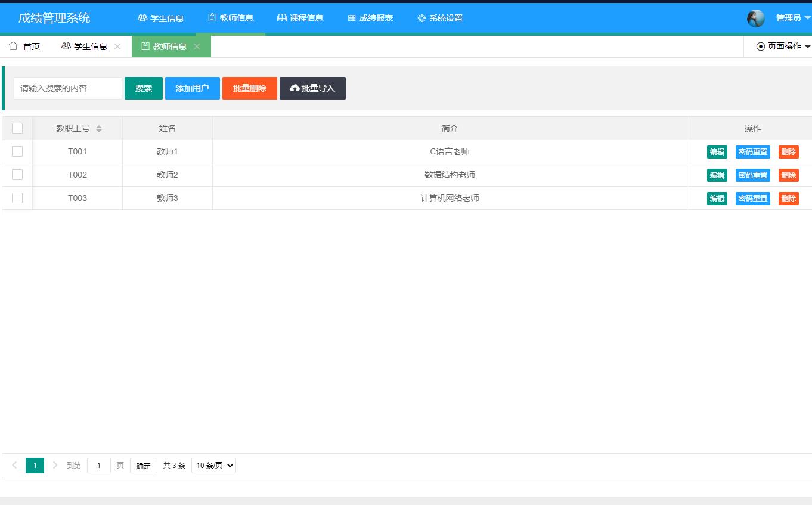Image resolution: width=812 pixels, height=505 pixels.
Task: Open the 10 条/页 page size dropdown
Action: pos(213,466)
